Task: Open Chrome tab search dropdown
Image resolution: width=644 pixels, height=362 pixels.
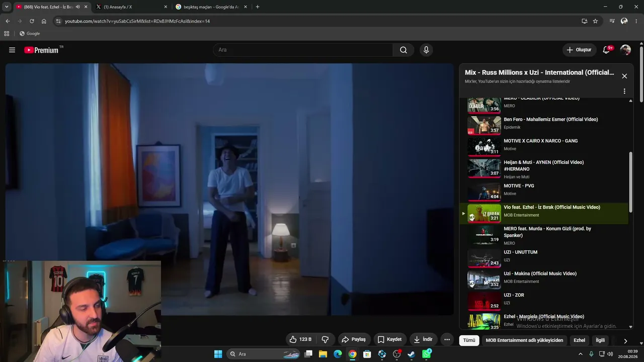Action: pos(7,7)
